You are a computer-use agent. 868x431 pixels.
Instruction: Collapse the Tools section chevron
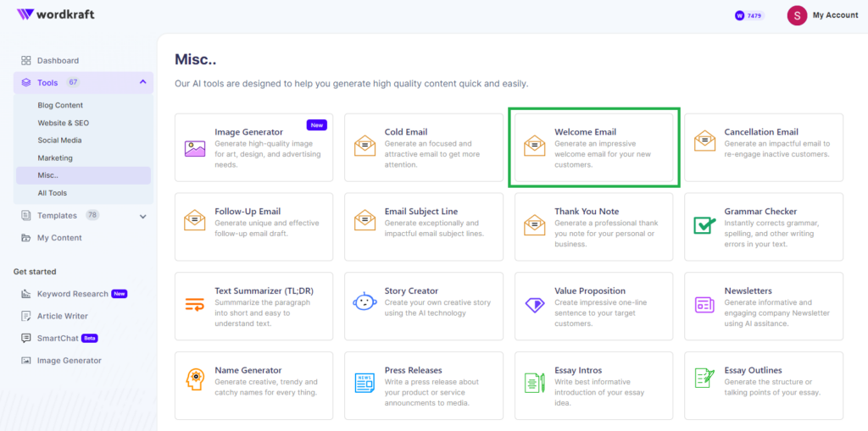click(x=142, y=82)
